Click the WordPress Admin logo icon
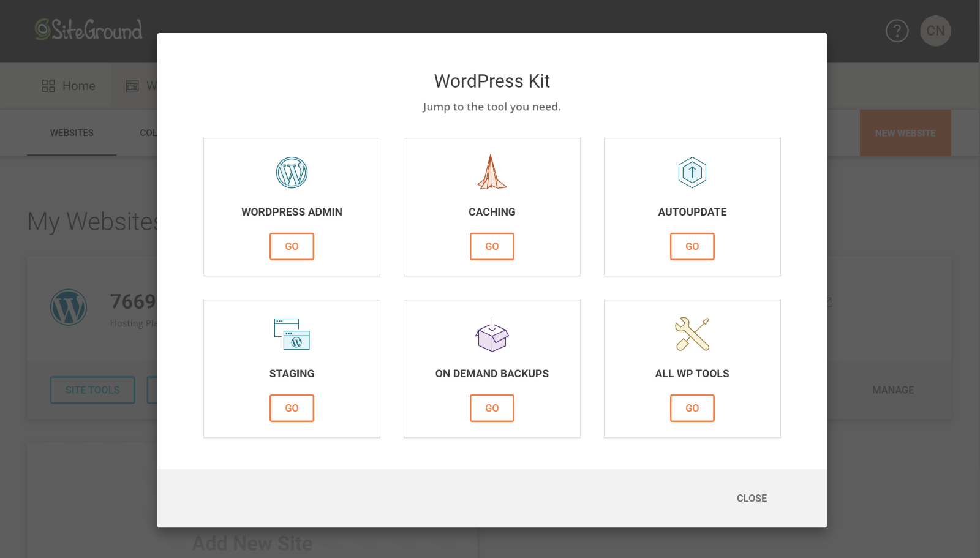Viewport: 980px width, 558px height. click(x=292, y=173)
